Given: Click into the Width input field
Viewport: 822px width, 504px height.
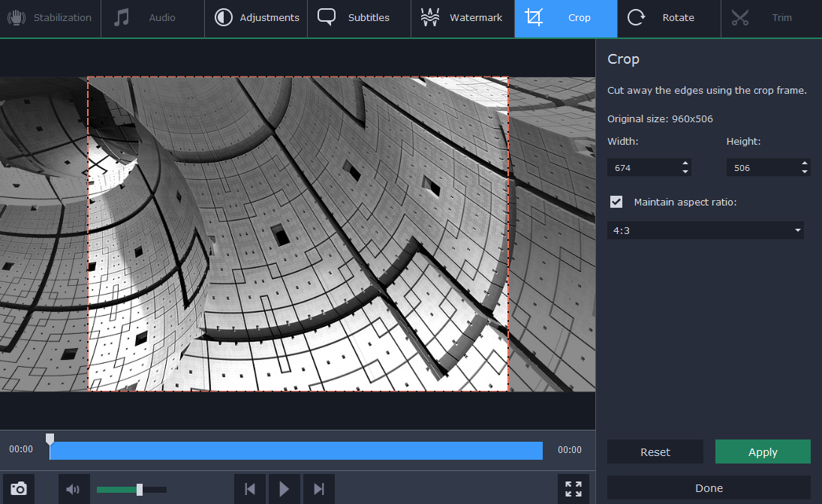Looking at the screenshot, I should pyautogui.click(x=642, y=168).
